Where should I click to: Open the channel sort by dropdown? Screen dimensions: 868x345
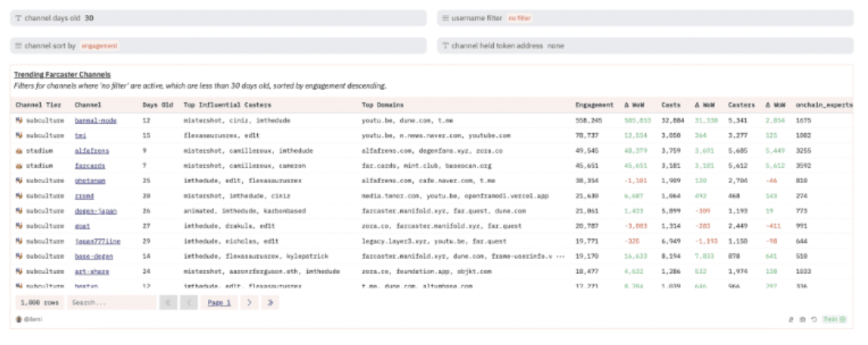(x=218, y=45)
